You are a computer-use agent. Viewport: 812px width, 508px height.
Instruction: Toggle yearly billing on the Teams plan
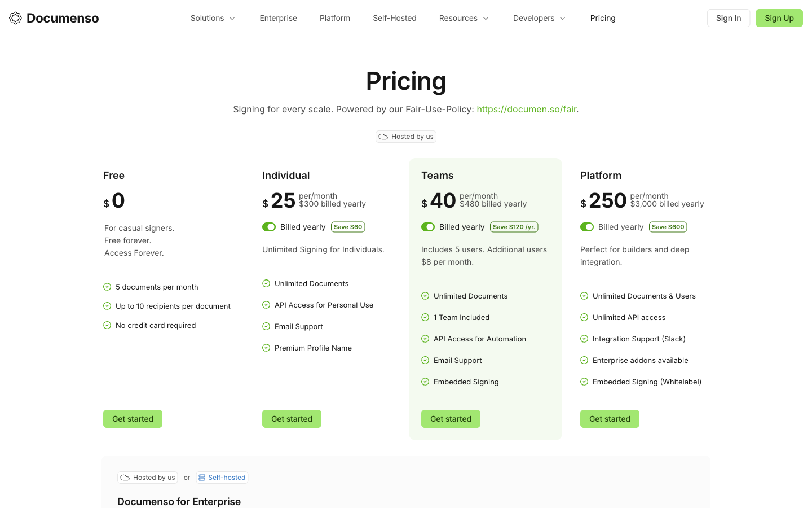pos(428,227)
